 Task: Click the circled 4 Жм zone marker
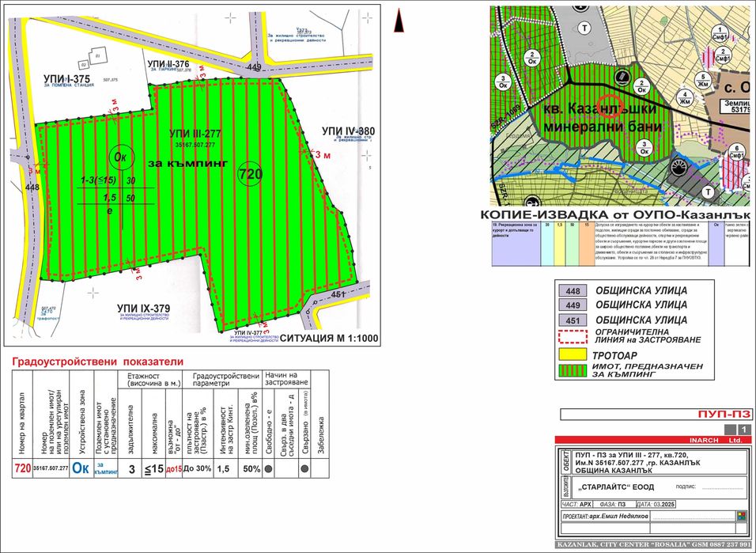(x=684, y=98)
